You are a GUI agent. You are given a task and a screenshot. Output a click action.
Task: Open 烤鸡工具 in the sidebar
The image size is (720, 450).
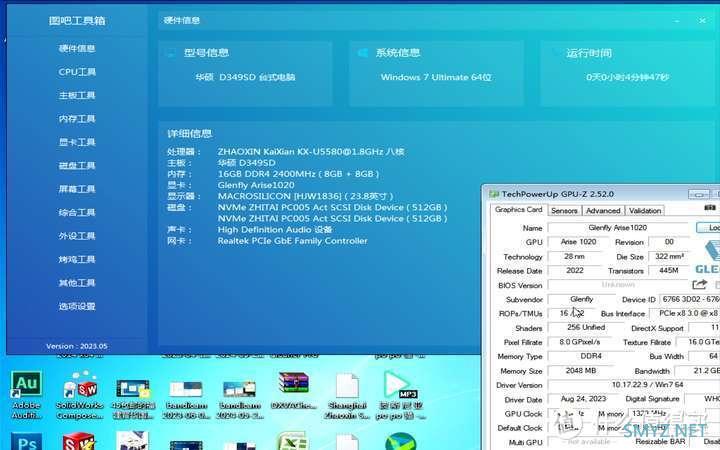coord(77,259)
